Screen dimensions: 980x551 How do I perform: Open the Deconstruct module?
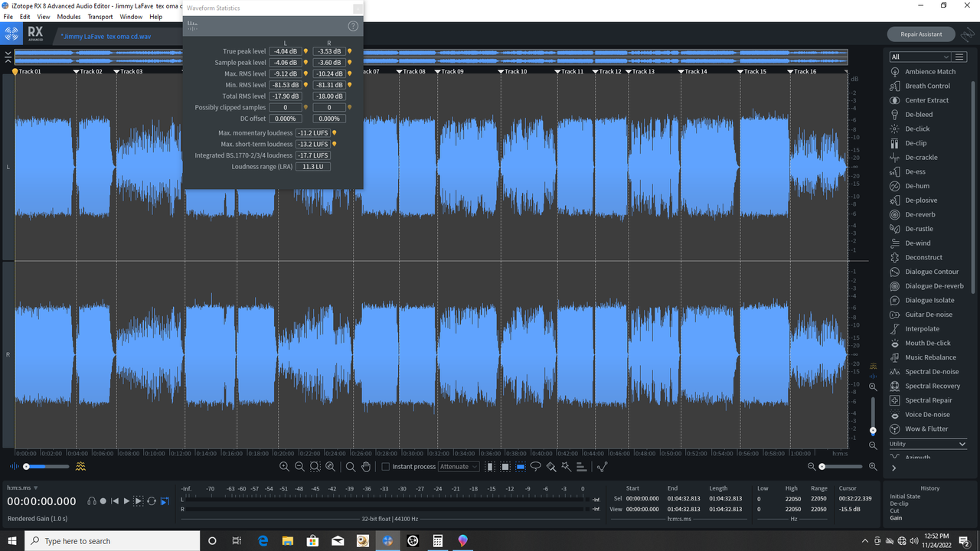pos(916,257)
